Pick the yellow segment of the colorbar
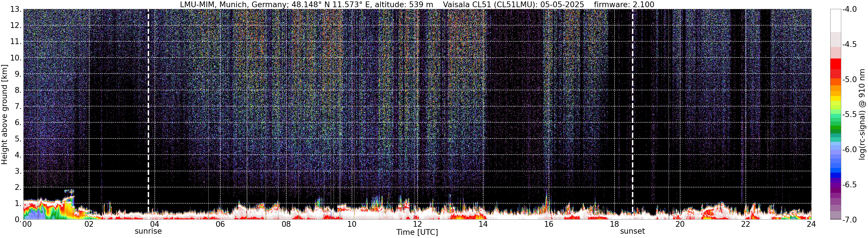This screenshot has width=868, height=238. coord(836,99)
